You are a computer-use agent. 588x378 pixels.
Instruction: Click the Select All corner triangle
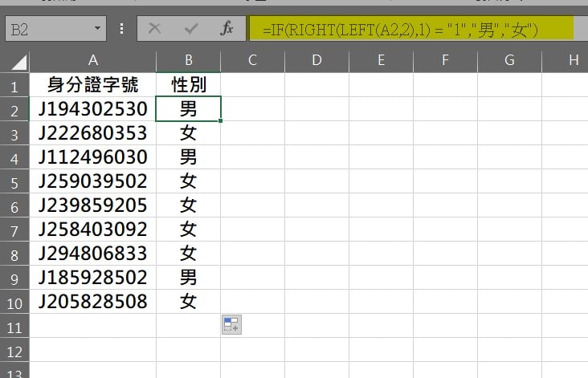pos(16,61)
